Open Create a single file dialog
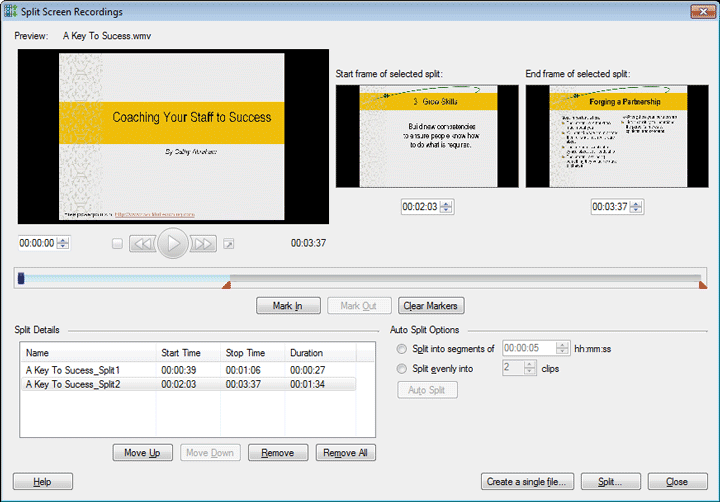 [527, 482]
